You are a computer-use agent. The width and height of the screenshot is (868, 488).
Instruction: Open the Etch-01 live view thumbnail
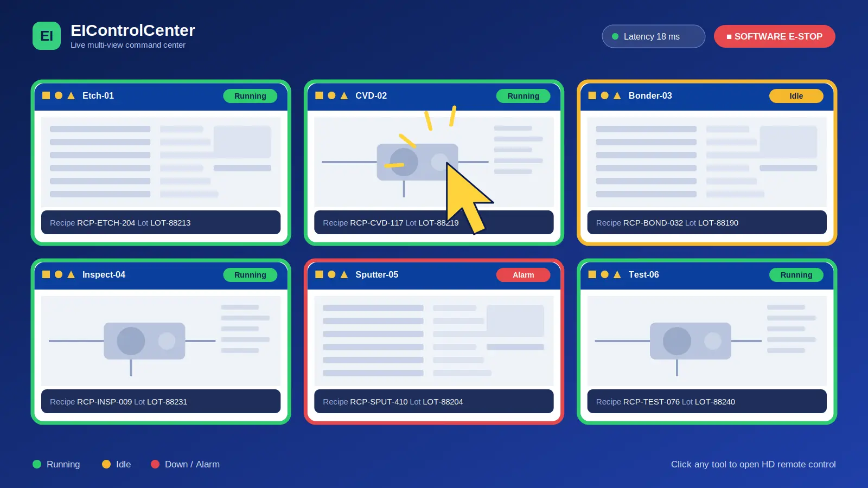(161, 162)
